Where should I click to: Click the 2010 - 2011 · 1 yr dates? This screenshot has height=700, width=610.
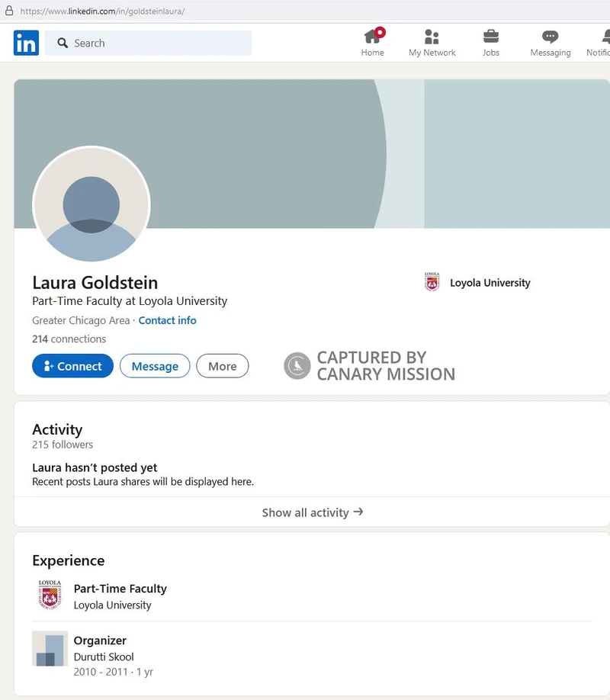tap(114, 672)
